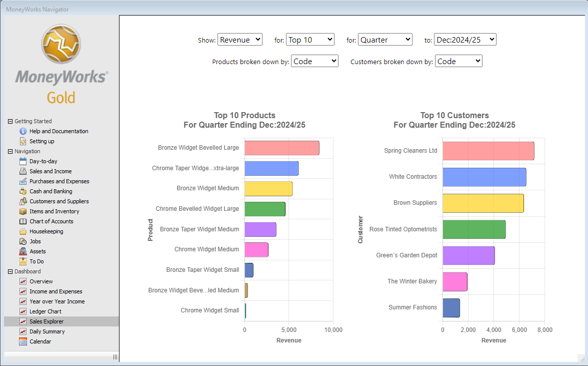Open the Setting up page

pyautogui.click(x=42, y=141)
